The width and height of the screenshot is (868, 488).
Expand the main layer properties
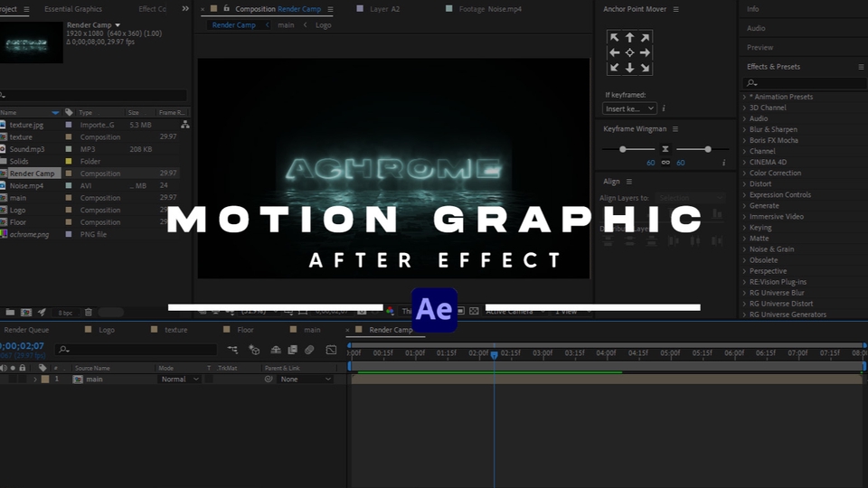coord(35,379)
